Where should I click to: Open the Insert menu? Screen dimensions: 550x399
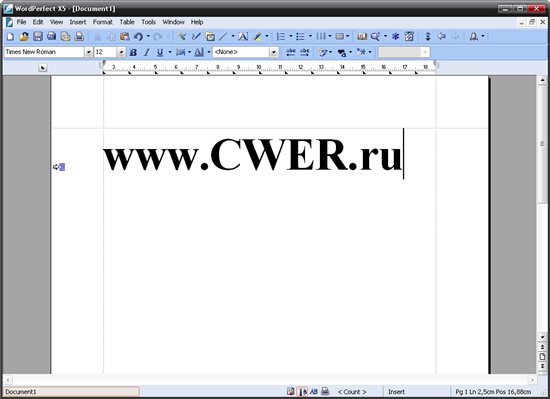pos(78,22)
